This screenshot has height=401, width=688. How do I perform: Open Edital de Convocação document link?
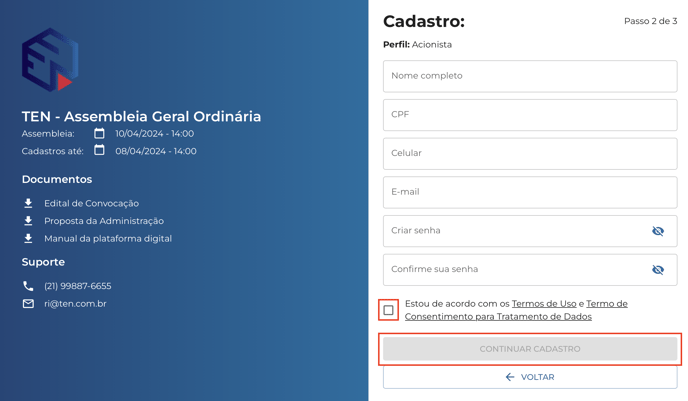coord(91,203)
